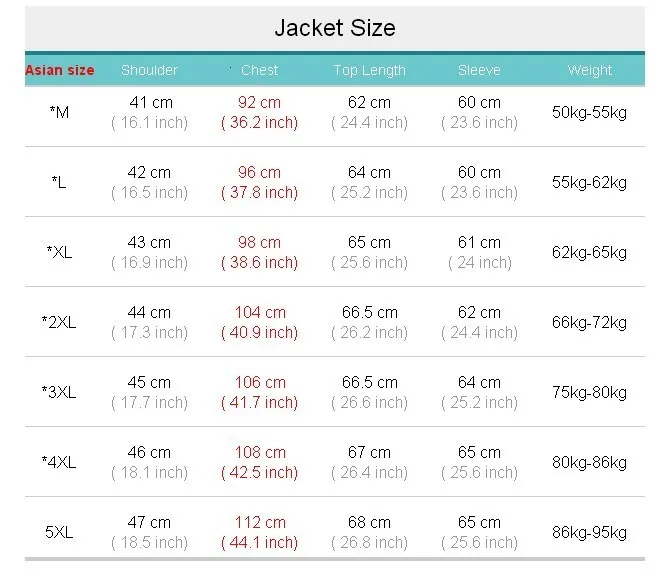Image resolution: width=661 pixels, height=571 pixels.
Task: Select the Chest column header
Action: pyautogui.click(x=259, y=70)
